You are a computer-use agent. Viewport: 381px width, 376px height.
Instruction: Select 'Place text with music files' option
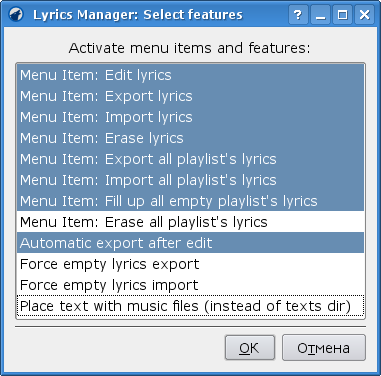pyautogui.click(x=190, y=306)
